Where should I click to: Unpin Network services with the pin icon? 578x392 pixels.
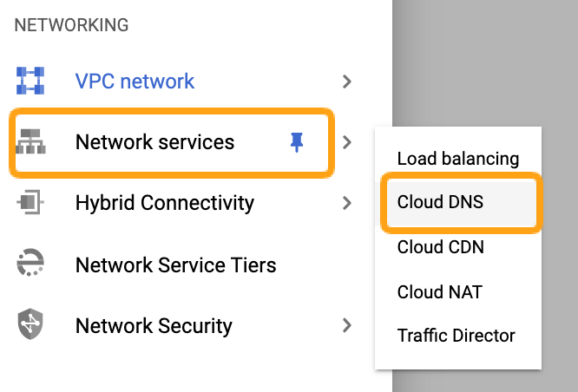298,142
